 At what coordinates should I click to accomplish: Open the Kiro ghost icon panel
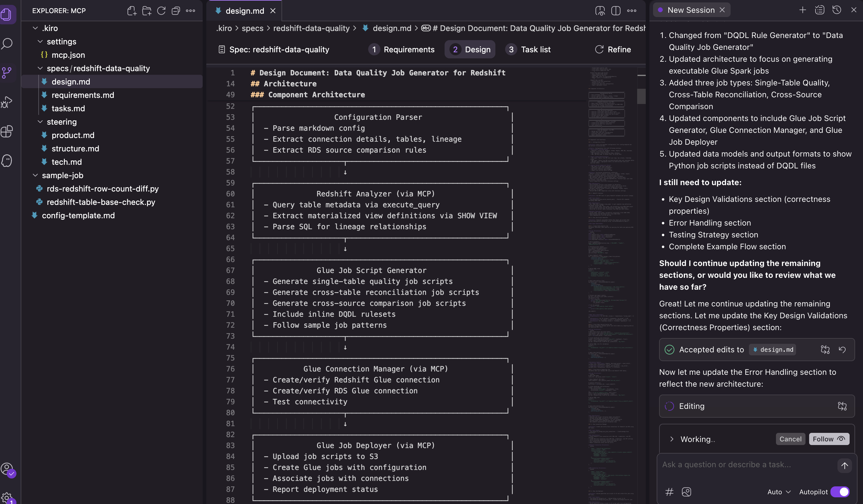pyautogui.click(x=7, y=161)
